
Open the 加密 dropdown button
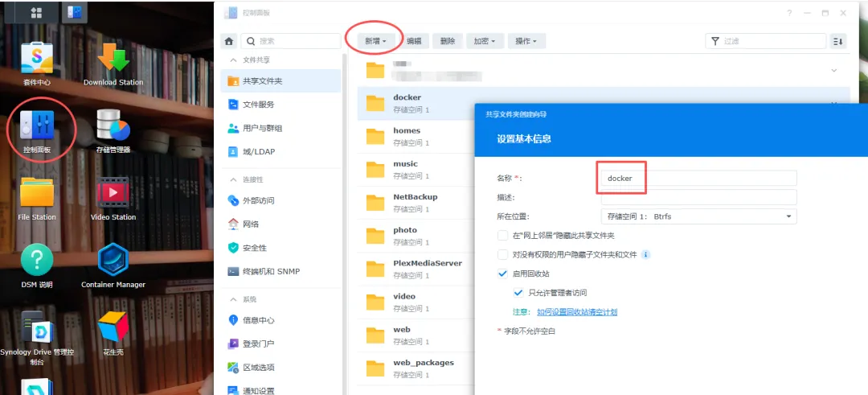click(485, 41)
